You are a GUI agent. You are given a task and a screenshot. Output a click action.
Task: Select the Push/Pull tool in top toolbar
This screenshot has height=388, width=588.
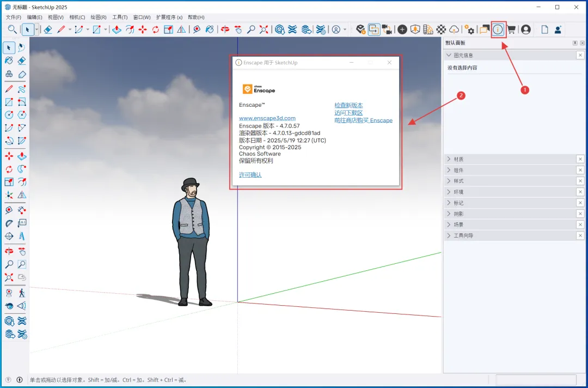(x=117, y=29)
